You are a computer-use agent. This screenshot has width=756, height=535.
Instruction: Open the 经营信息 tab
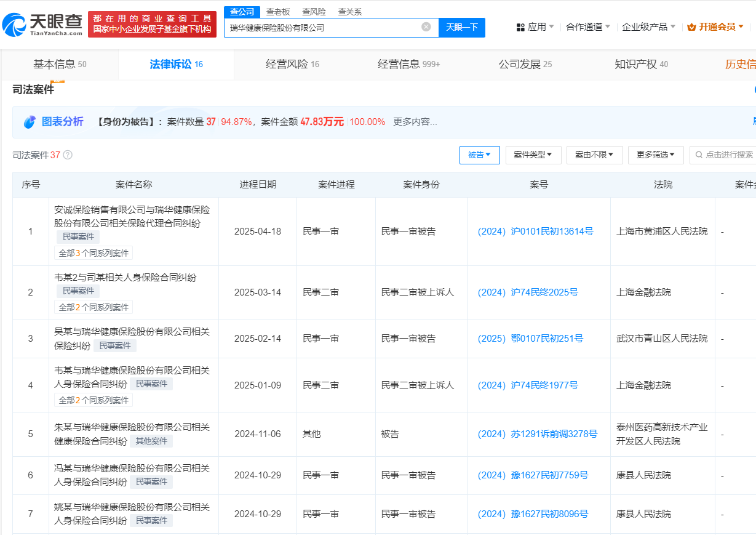(x=408, y=65)
